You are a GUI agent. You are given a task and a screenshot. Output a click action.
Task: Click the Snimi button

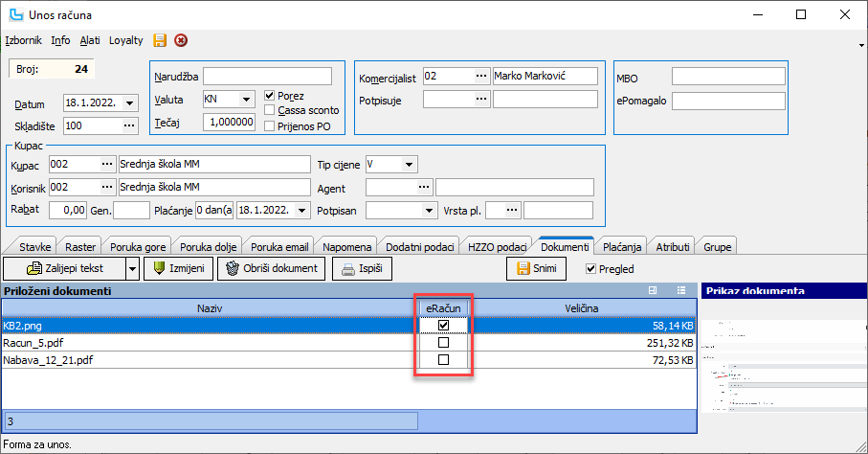coord(537,268)
